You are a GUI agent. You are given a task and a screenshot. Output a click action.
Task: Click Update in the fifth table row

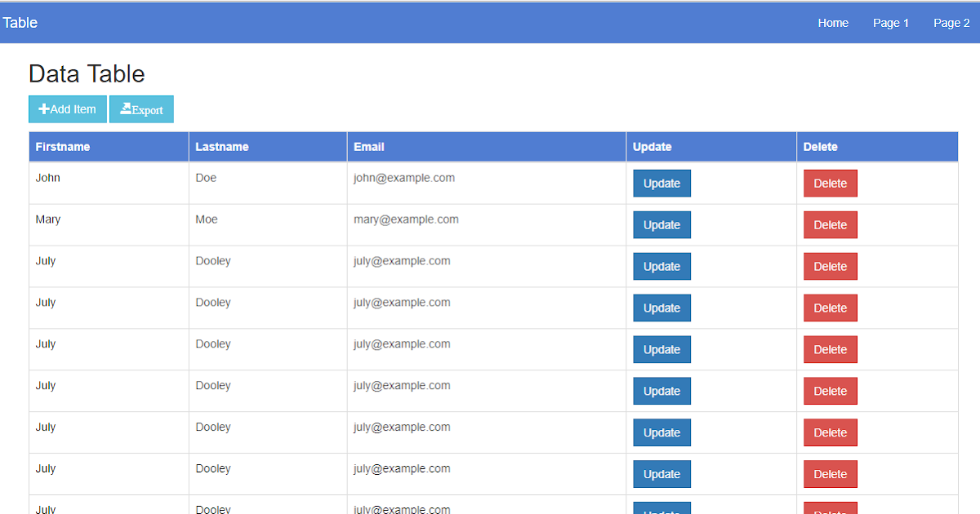(661, 349)
